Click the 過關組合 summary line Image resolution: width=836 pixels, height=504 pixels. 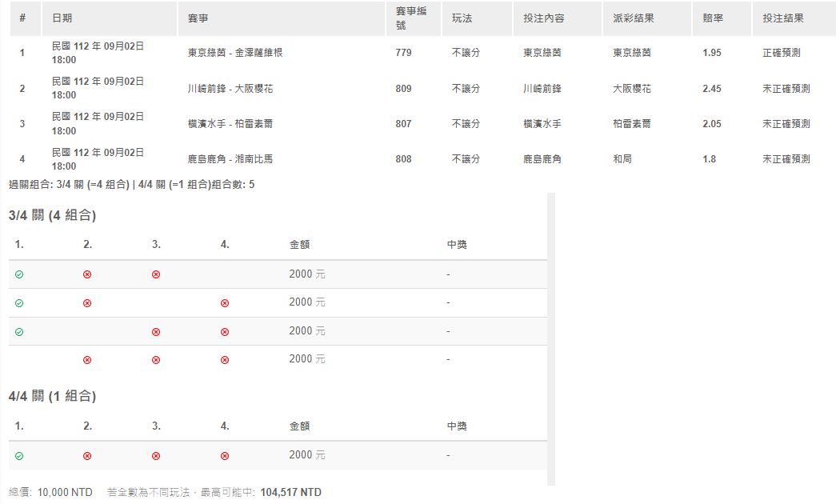point(132,185)
